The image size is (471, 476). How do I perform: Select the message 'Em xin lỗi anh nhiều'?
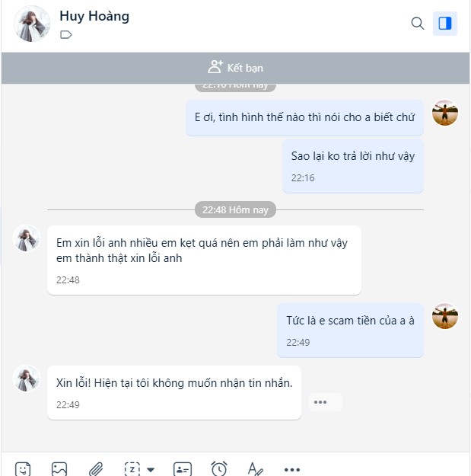point(204,260)
